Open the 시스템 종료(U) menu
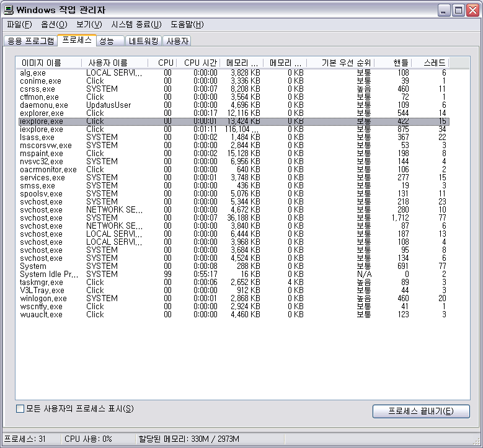The image size is (483, 448). (136, 25)
